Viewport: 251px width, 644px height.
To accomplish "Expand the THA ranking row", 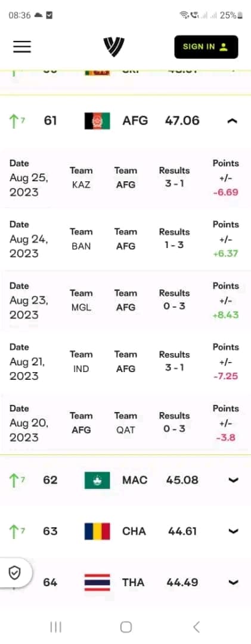I will pyautogui.click(x=233, y=583).
